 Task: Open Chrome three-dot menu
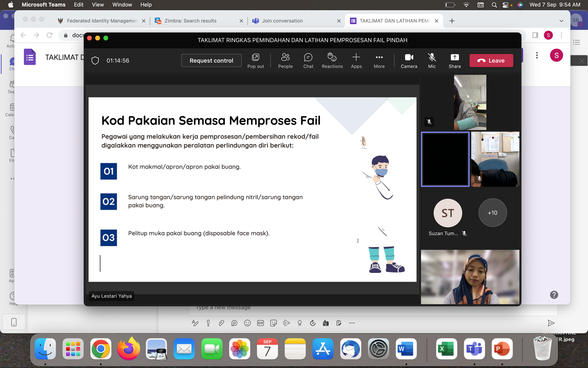click(x=561, y=35)
